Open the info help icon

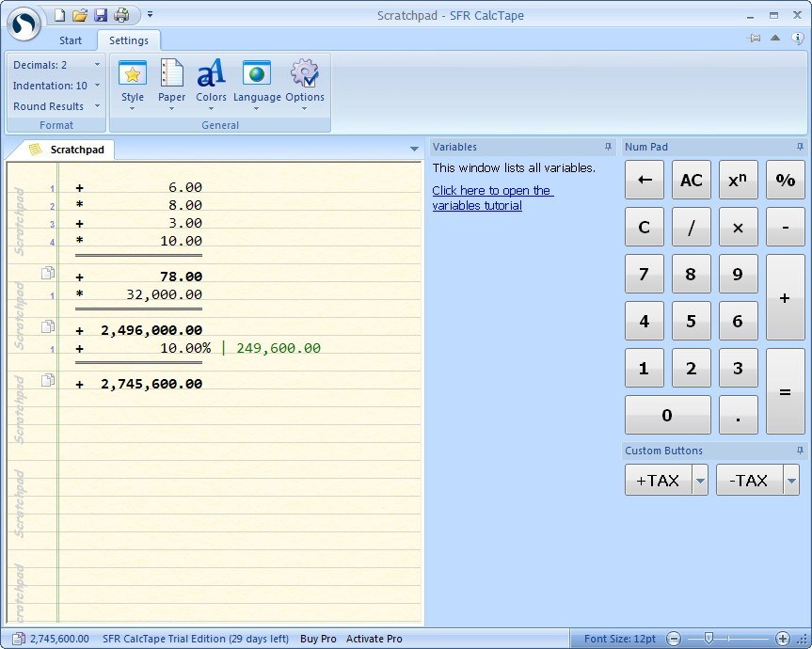tap(798, 38)
